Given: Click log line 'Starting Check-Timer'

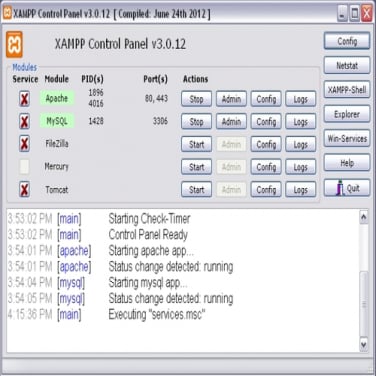Looking at the screenshot, I should pos(149,219).
